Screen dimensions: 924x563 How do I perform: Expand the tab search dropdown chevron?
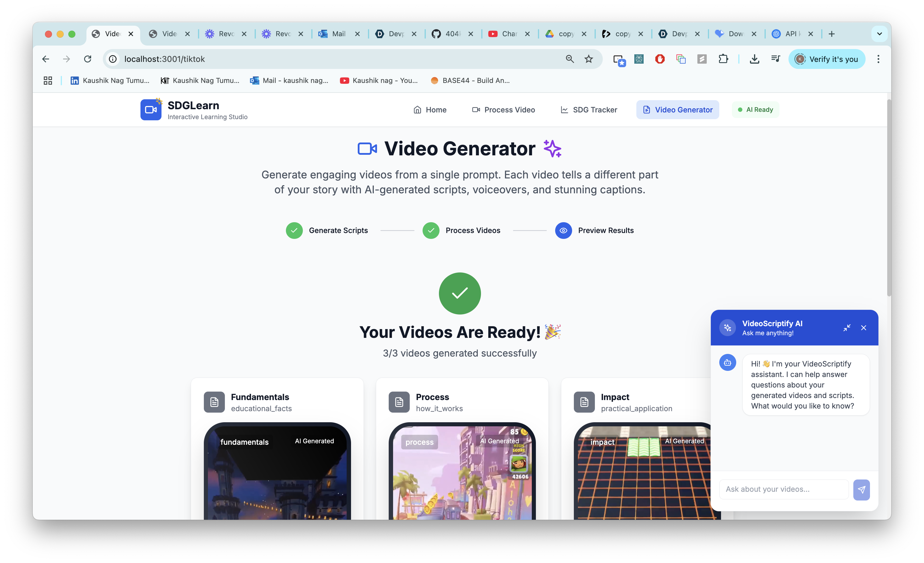click(x=879, y=34)
